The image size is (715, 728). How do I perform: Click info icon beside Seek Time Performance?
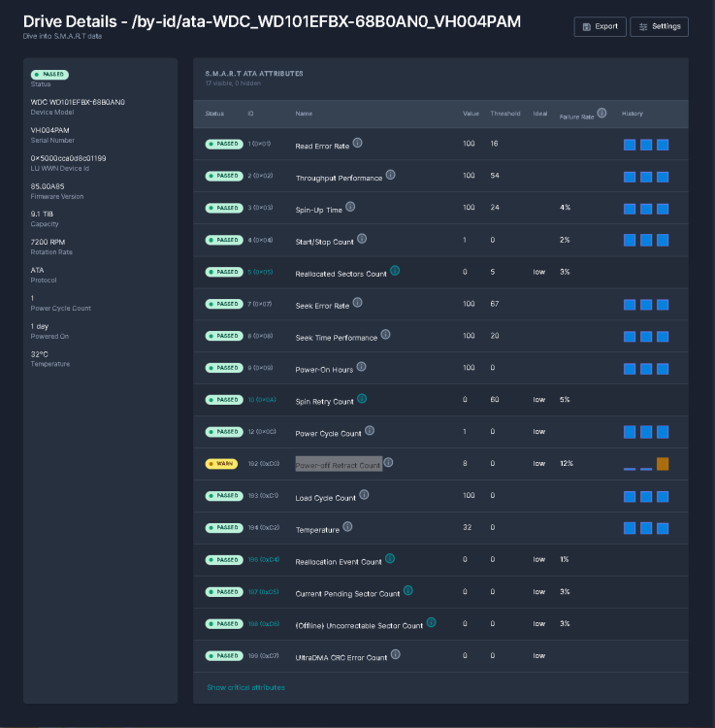click(x=385, y=334)
